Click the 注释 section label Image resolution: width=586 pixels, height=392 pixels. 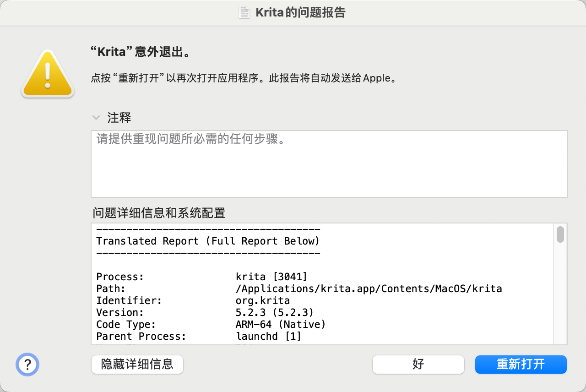[x=119, y=118]
